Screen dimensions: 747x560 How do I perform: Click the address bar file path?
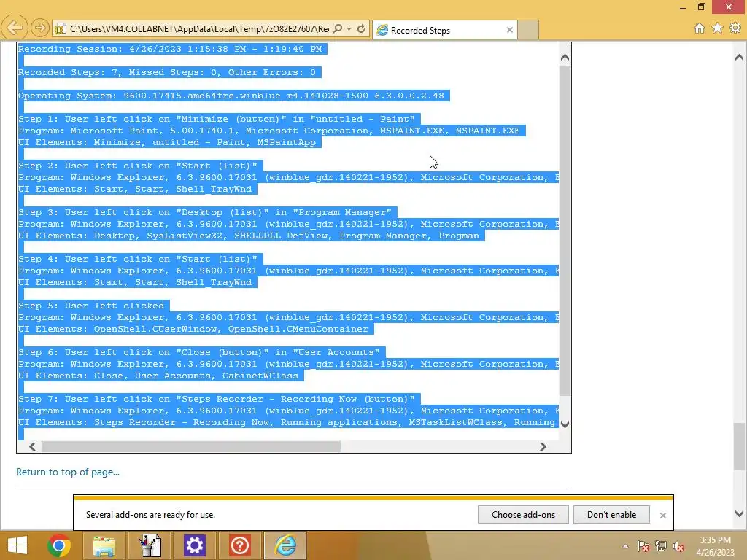click(199, 29)
